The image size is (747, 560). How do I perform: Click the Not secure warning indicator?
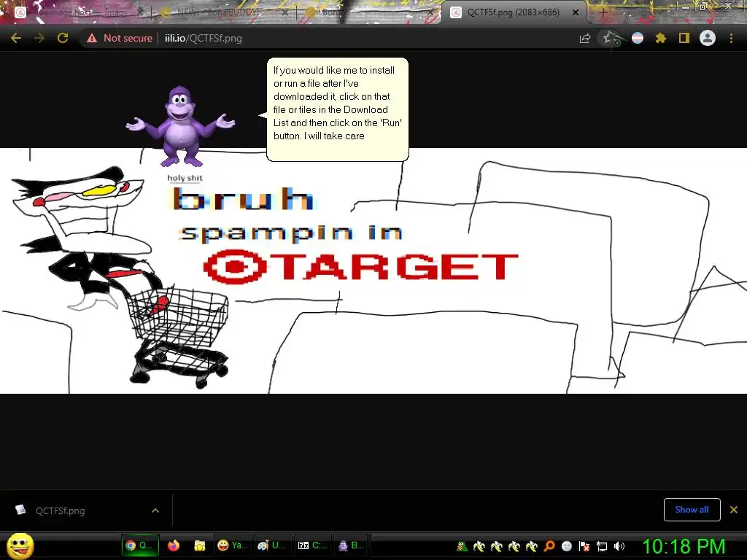pyautogui.click(x=119, y=38)
